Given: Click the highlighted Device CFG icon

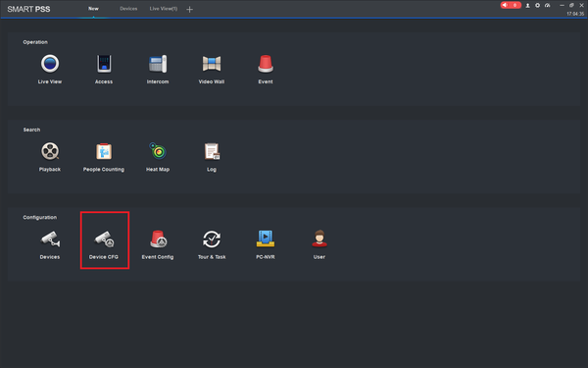Looking at the screenshot, I should click(x=104, y=239).
